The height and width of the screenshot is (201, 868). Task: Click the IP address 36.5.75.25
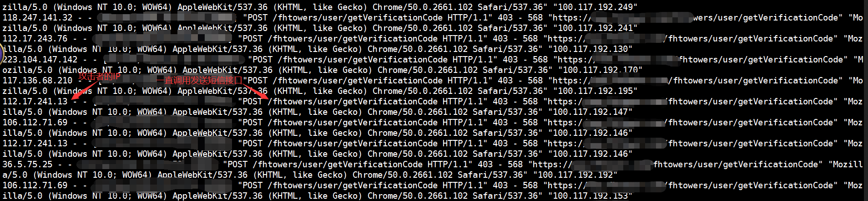[27, 165]
